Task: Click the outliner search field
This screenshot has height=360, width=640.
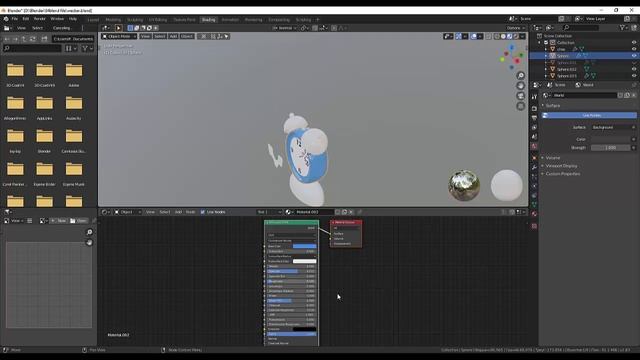Action: pos(581,28)
